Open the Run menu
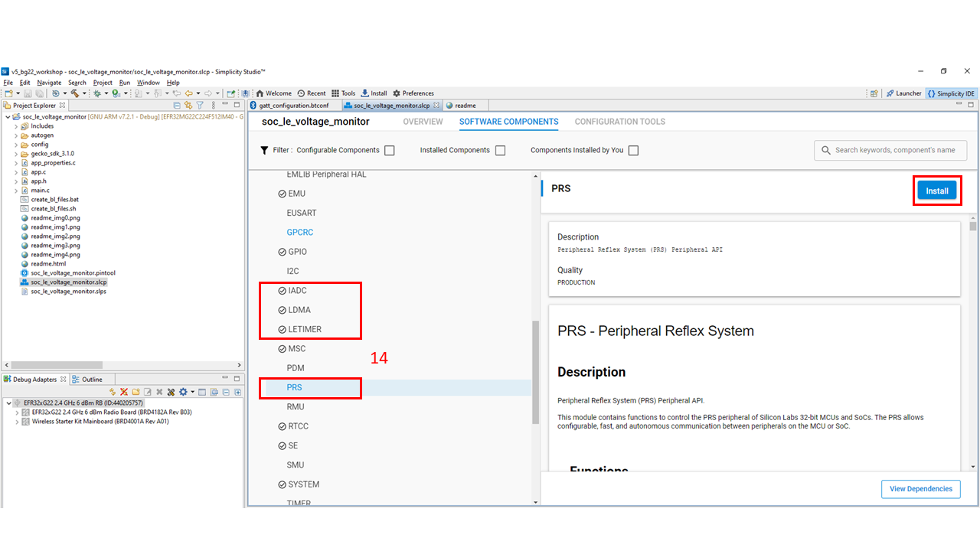This screenshot has height=551, width=980. pyautogui.click(x=125, y=83)
